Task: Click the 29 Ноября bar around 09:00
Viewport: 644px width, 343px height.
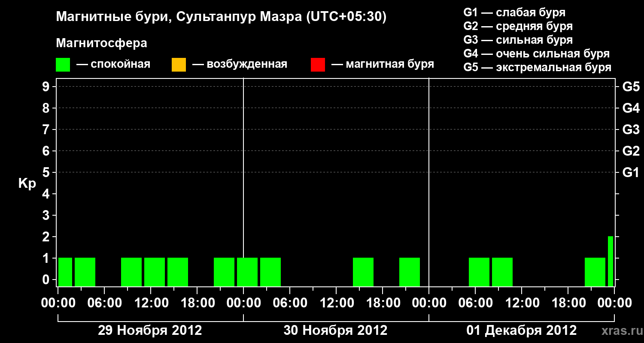Action: click(x=131, y=272)
